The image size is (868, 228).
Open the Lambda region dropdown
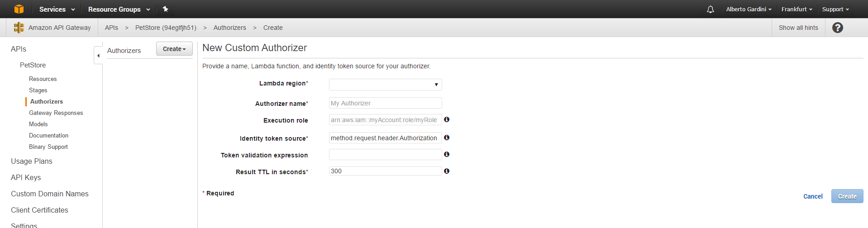385,85
